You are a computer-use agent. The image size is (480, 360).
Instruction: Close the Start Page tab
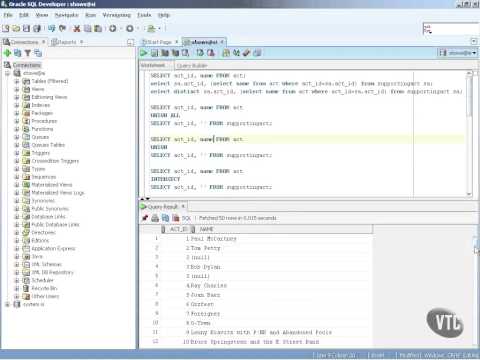point(177,42)
